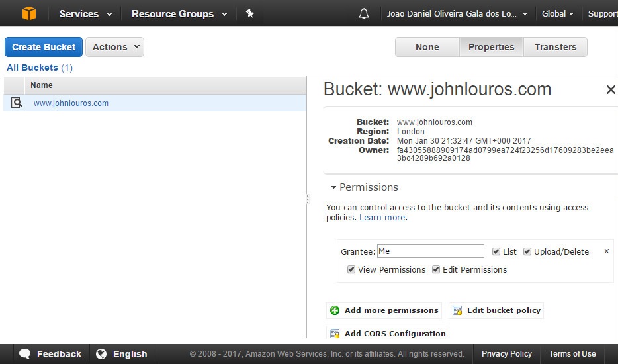Uncheck the List permission checkbox
This screenshot has height=364, width=618.
[x=496, y=251]
